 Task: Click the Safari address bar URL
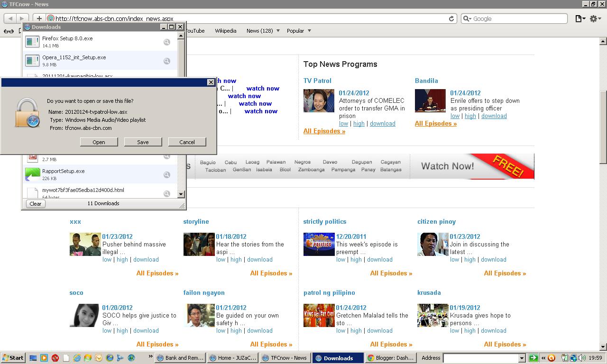(x=114, y=18)
